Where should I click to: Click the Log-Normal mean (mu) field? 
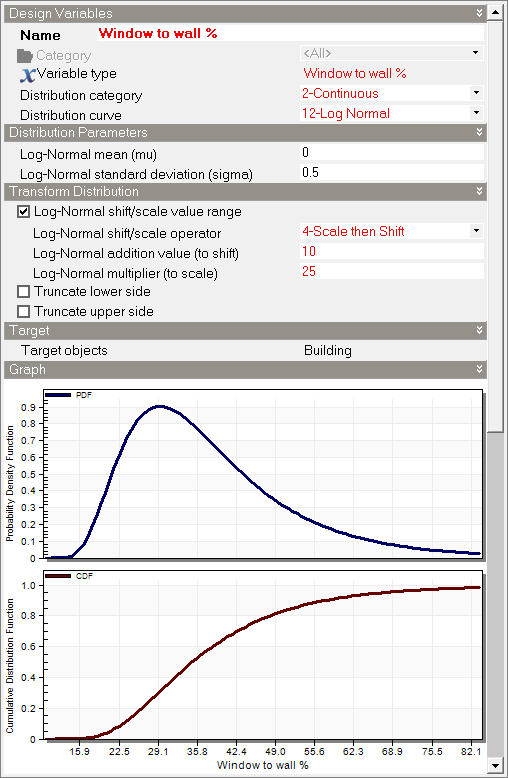[x=392, y=152]
